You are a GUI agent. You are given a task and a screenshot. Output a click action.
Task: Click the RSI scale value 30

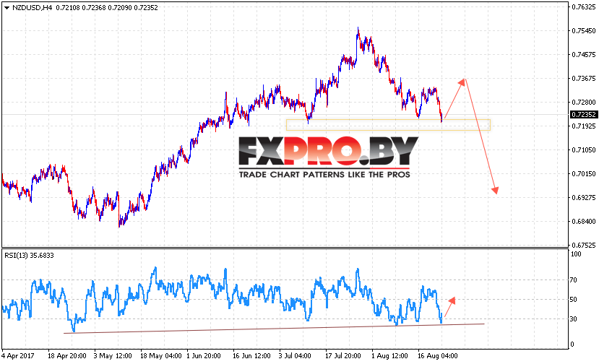(574, 319)
